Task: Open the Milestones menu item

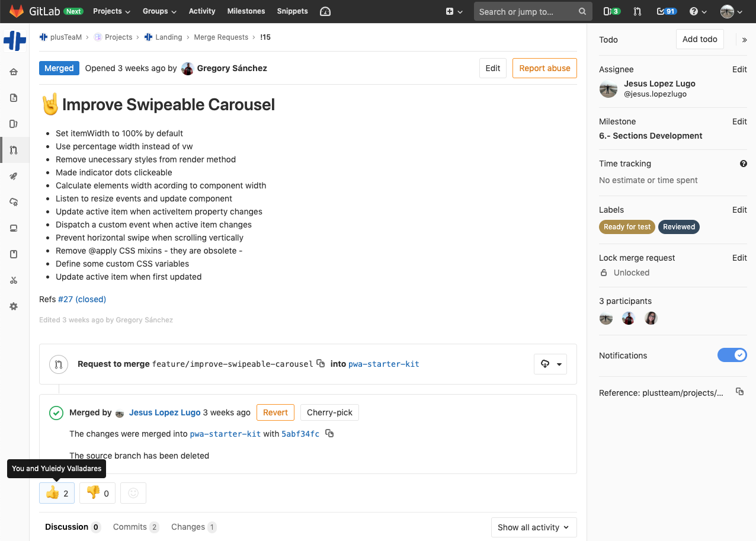Action: coord(246,11)
